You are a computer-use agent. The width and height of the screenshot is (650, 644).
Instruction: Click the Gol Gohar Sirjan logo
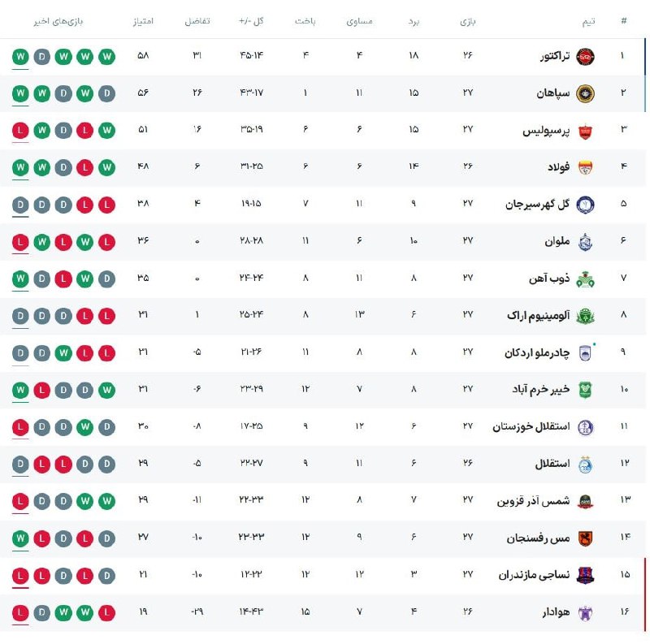point(585,205)
